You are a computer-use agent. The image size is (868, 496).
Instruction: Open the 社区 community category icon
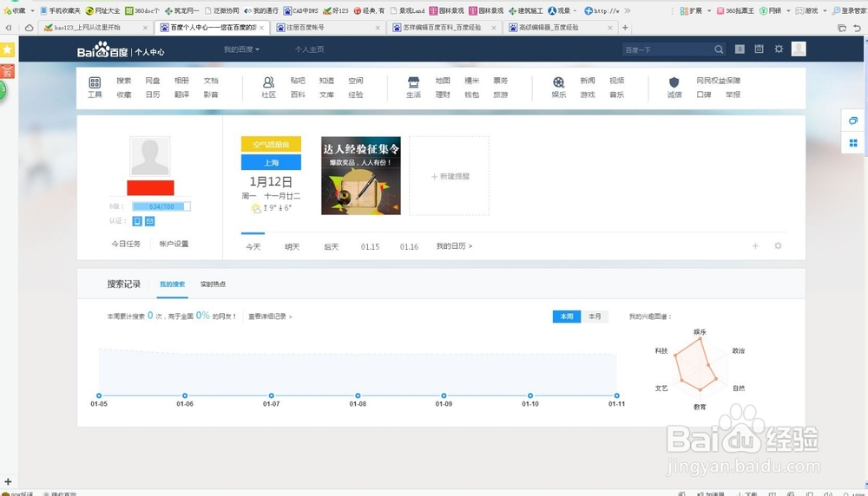click(x=268, y=83)
